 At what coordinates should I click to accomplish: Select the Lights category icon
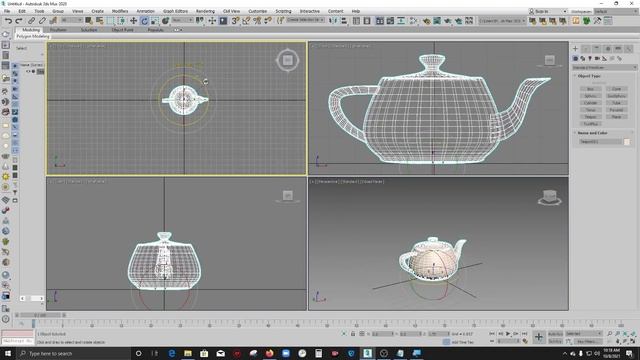(590, 59)
